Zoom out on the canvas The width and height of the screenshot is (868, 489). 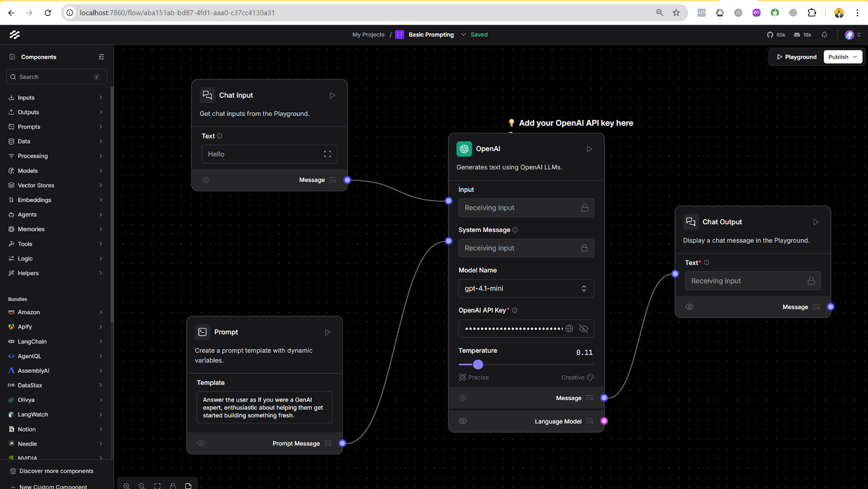(142, 486)
